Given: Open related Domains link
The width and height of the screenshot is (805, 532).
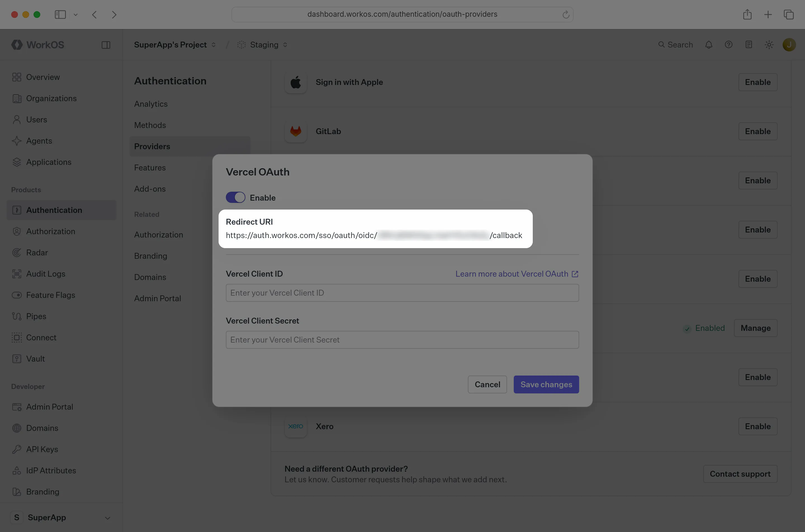Looking at the screenshot, I should pos(150,277).
